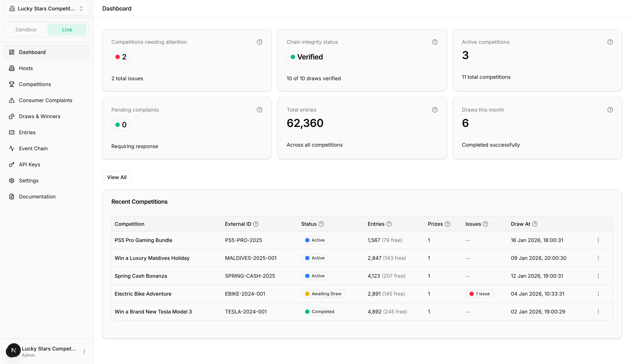Click the red 1 issue badge
Screen dimensions: 631x364
point(479,294)
